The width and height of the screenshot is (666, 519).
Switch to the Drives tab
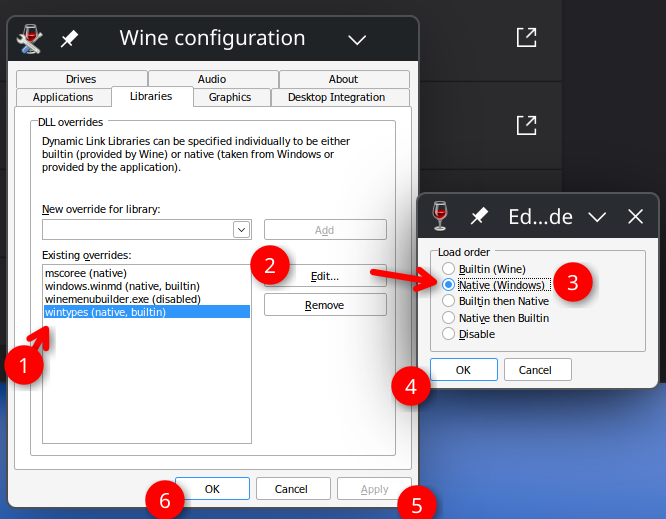tap(81, 79)
